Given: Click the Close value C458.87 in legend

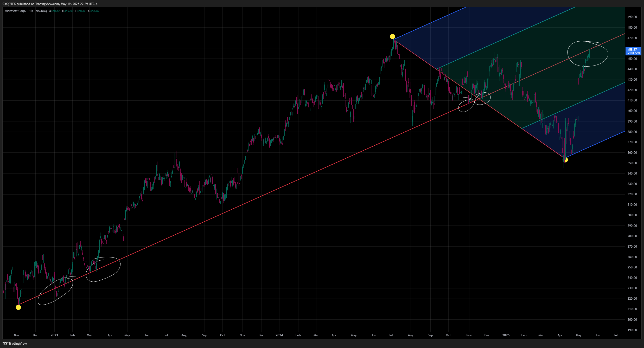Looking at the screenshot, I should tap(94, 11).
